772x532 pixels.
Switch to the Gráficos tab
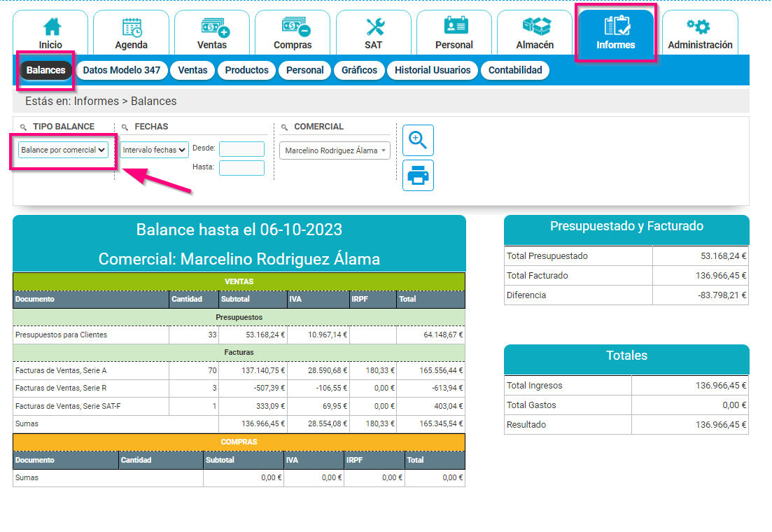click(x=359, y=70)
